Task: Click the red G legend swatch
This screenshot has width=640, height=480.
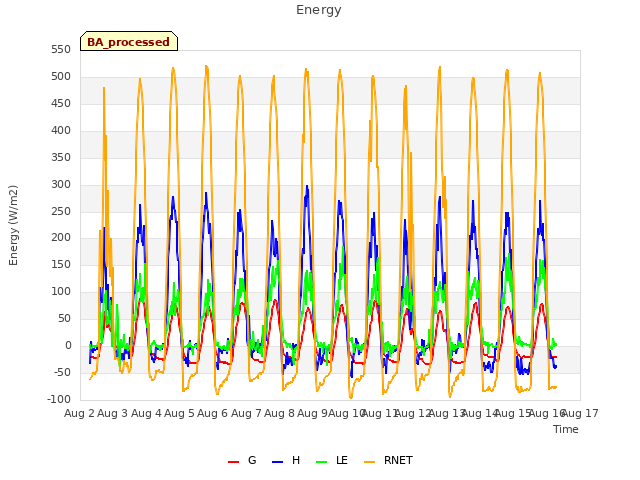Action: pyautogui.click(x=233, y=462)
